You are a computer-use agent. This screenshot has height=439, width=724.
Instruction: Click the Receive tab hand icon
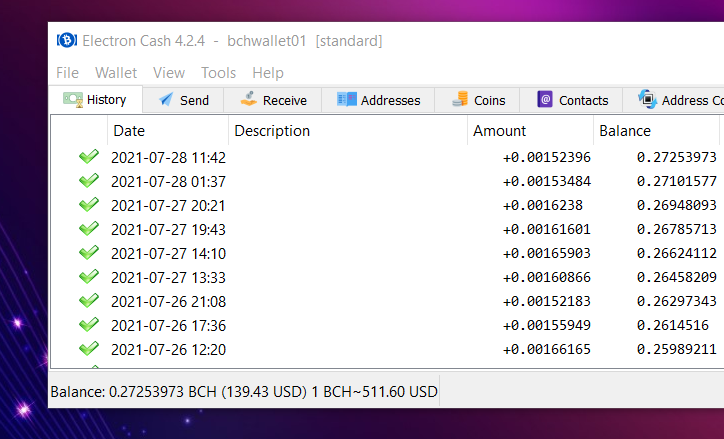click(x=249, y=99)
